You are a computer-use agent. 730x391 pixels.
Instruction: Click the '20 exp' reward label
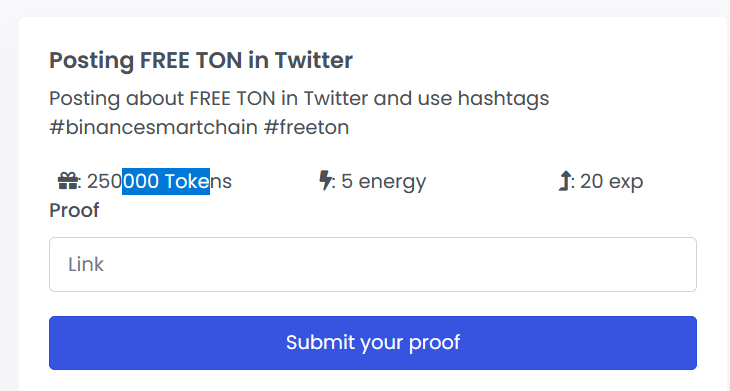(x=612, y=182)
